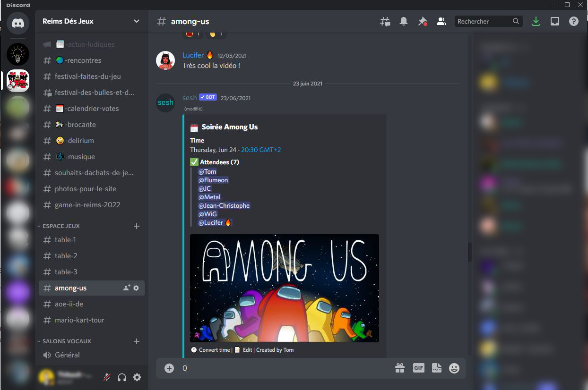This screenshot has width=588, height=390.
Task: Open the musique channel
Action: pyautogui.click(x=92, y=157)
